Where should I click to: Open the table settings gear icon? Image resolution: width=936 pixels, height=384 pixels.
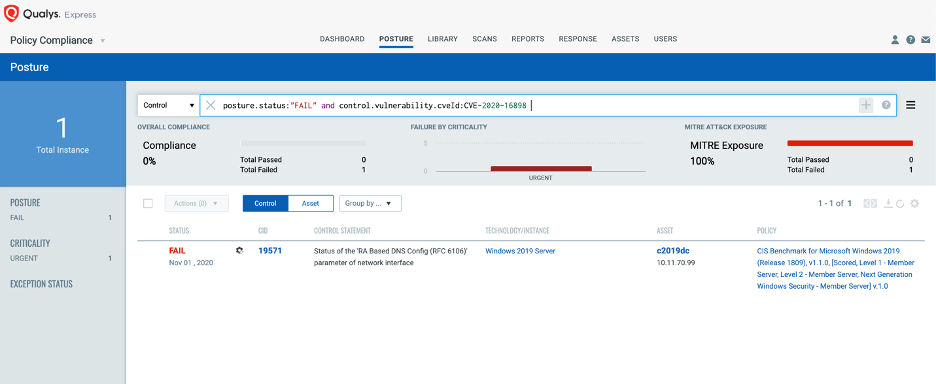(915, 204)
